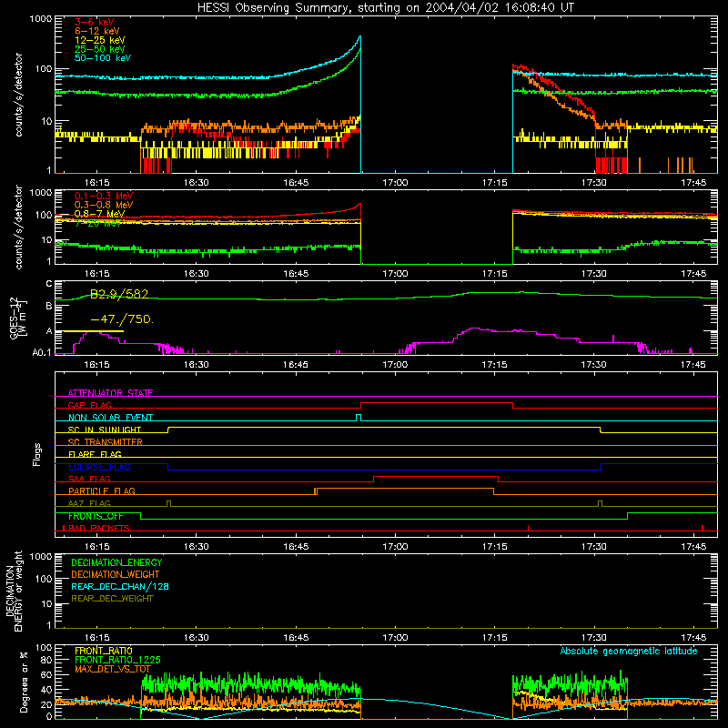728x728 pixels.
Task: Click 17:30 tick label below the decimation panel
Action: (x=594, y=638)
